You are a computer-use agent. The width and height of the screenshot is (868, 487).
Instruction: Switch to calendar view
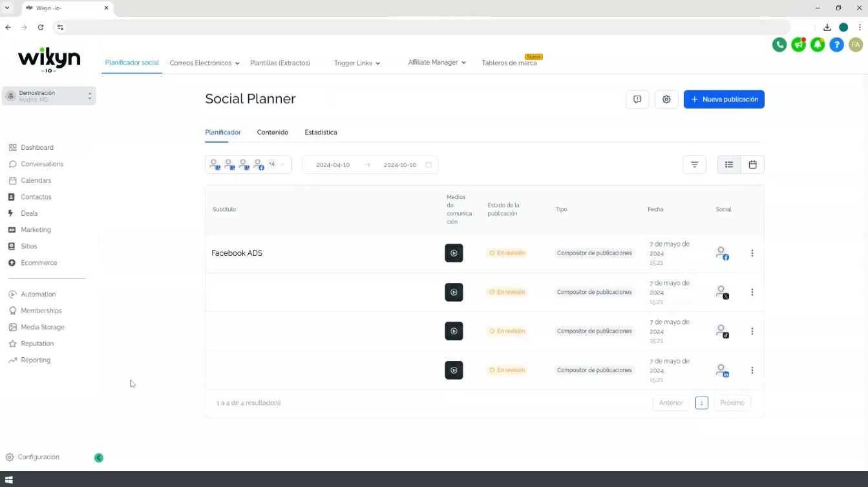click(752, 165)
